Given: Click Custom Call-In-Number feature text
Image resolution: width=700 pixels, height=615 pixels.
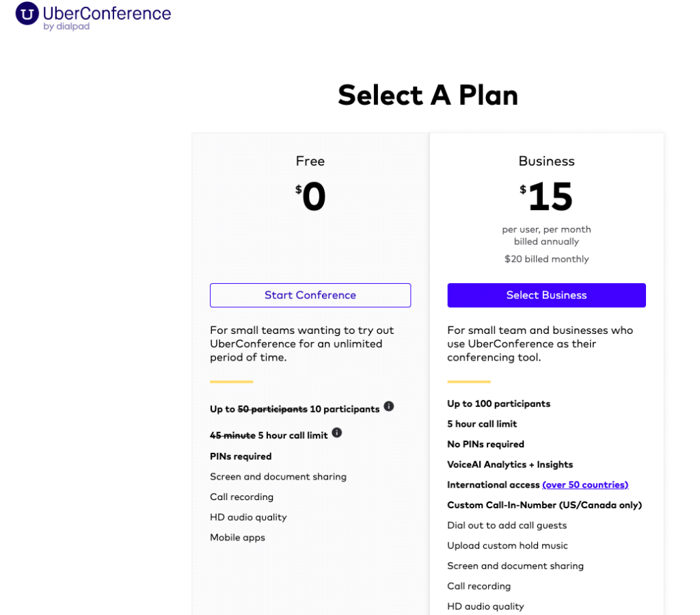Looking at the screenshot, I should (545, 505).
